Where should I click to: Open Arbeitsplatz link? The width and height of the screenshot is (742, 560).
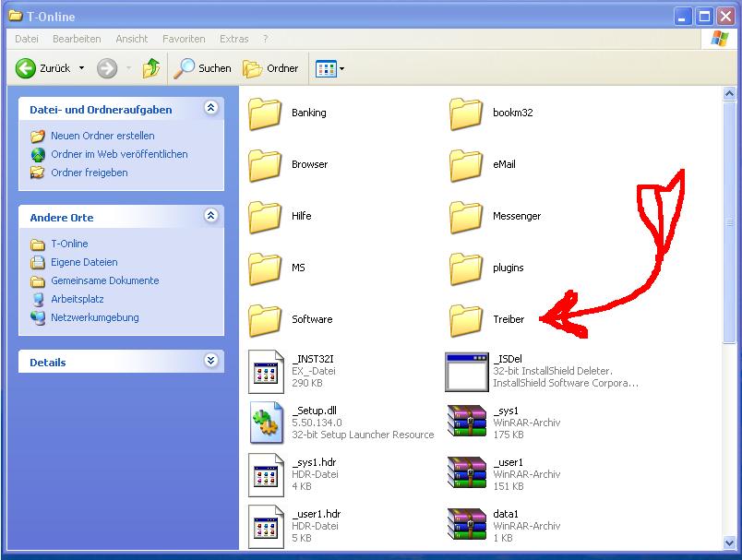[78, 299]
